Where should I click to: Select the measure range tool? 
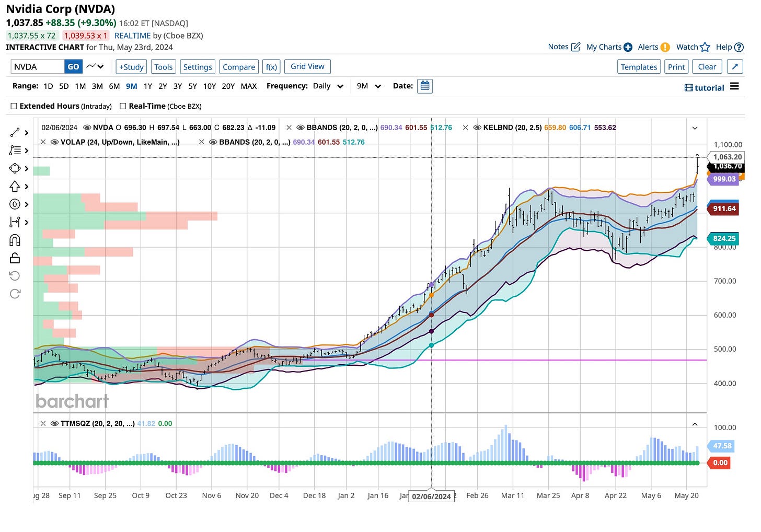click(x=15, y=222)
